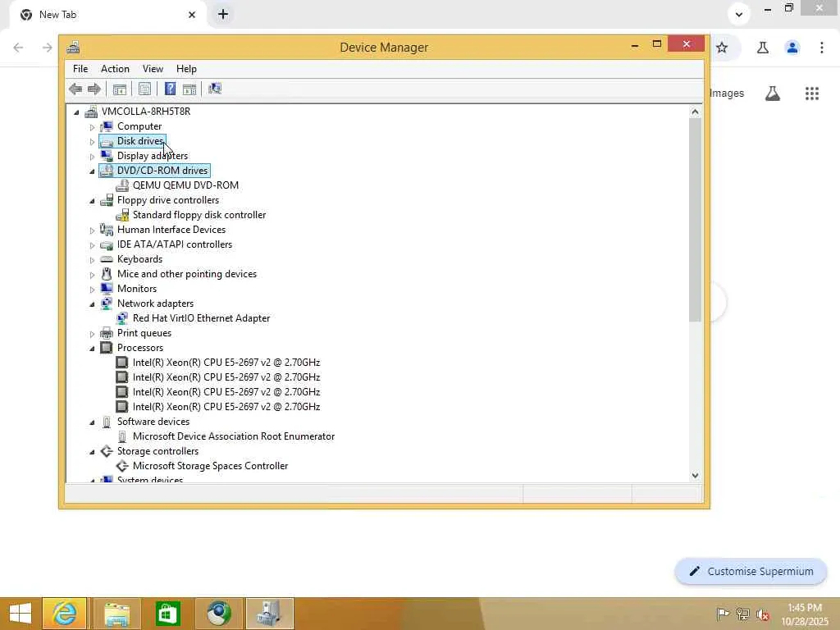
Task: Expand the Computer node arrow
Action: point(92,127)
